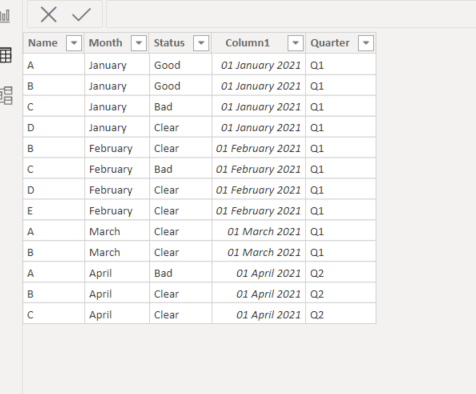Click into the formula bar input
This screenshot has height=394, width=476.
291,14
